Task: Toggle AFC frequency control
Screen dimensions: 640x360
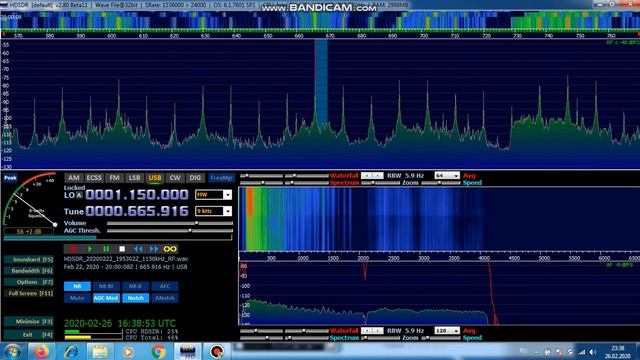Action: click(x=164, y=286)
